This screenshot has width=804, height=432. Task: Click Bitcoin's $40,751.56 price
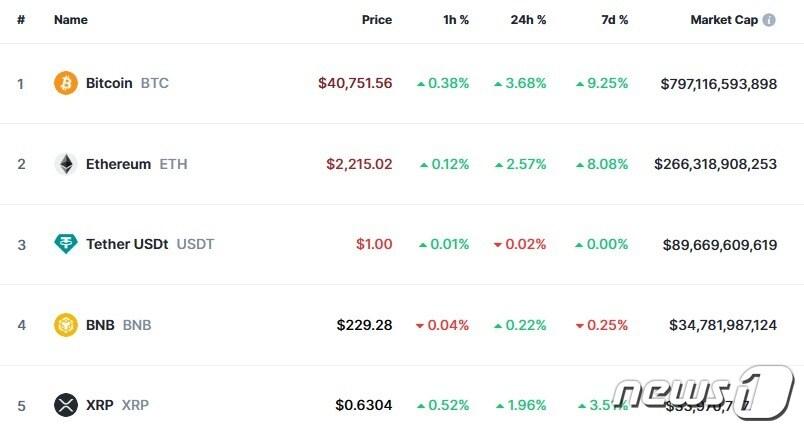pyautogui.click(x=355, y=84)
